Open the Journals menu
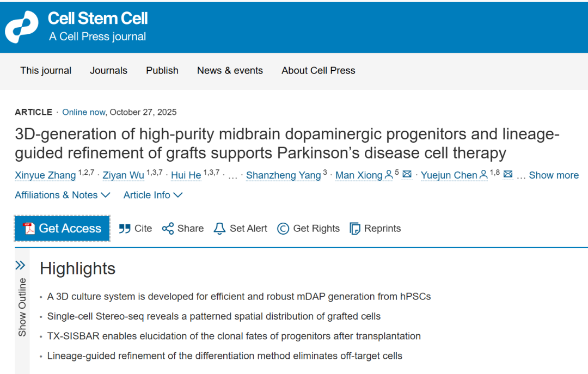 click(108, 71)
